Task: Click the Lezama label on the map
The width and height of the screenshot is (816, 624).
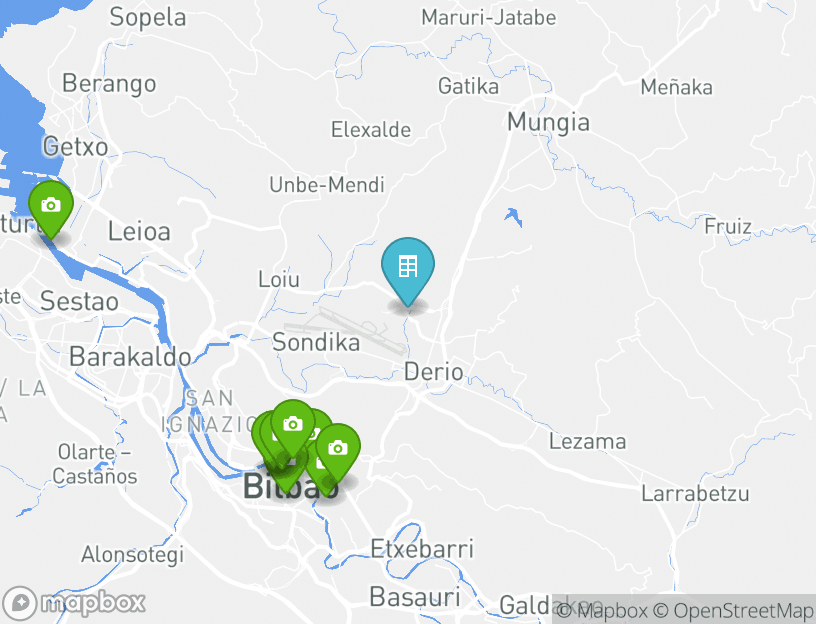Action: 588,442
